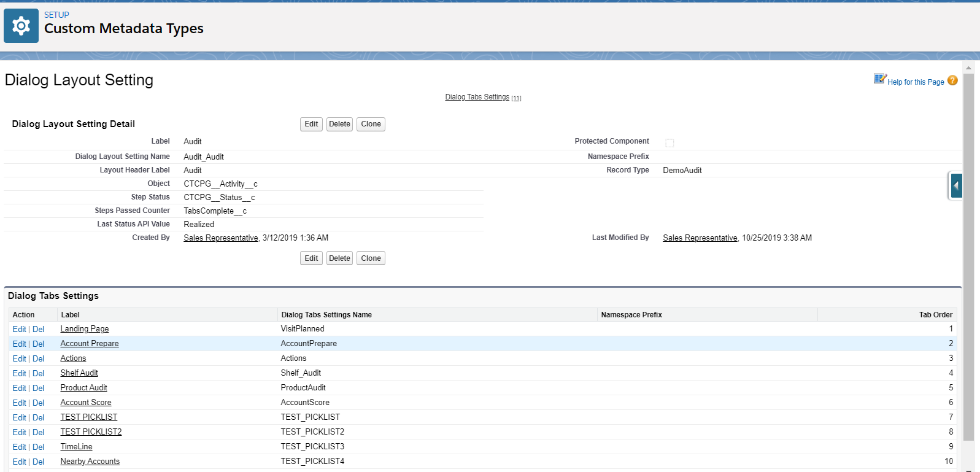Image resolution: width=980 pixels, height=472 pixels.
Task: Click the vertical scrollbar thumb
Action: [x=968, y=258]
